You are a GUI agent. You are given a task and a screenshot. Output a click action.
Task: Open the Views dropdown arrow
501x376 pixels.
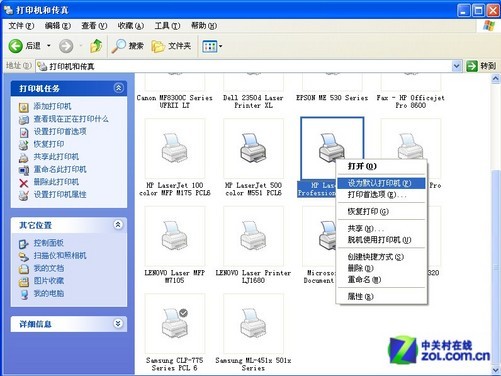point(220,46)
